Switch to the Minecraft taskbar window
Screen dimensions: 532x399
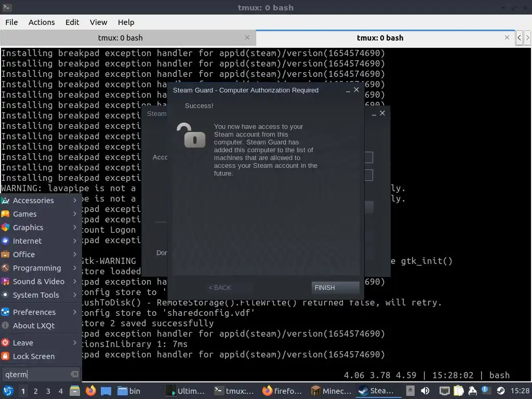pos(331,391)
